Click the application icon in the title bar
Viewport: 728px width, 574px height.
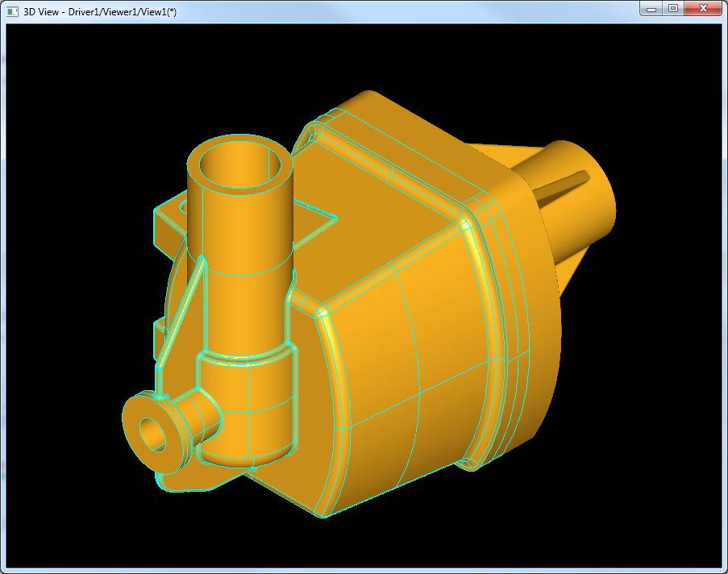[x=12, y=10]
